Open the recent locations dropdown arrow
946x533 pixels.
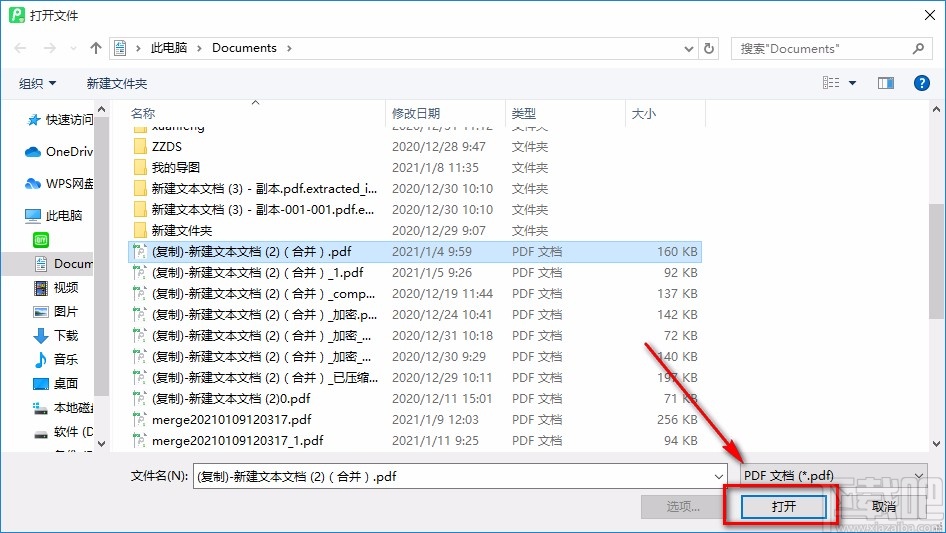coord(73,48)
